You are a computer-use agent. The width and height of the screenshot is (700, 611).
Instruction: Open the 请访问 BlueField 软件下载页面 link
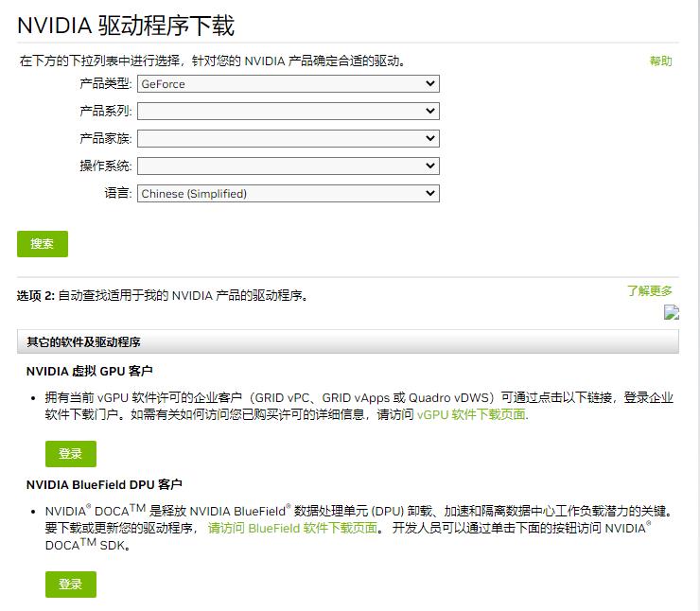click(x=293, y=528)
